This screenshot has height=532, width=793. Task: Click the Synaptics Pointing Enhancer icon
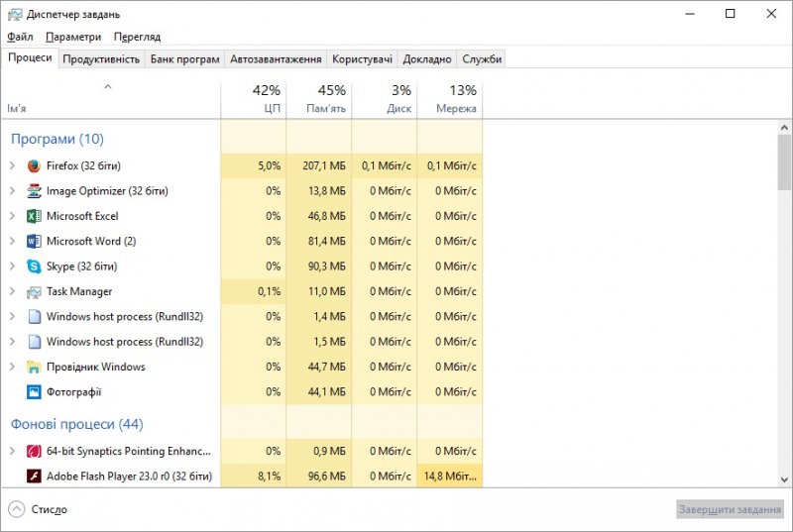[x=34, y=451]
